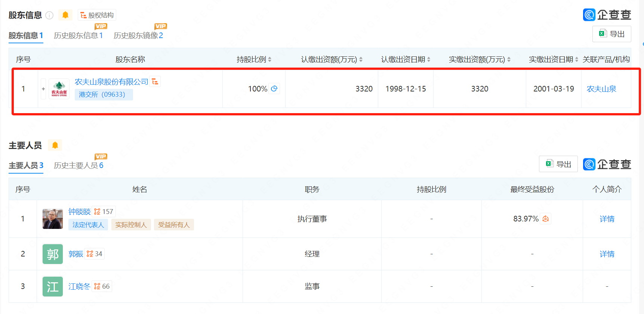
Task: Click the 经理 position cell
Action: [312, 254]
